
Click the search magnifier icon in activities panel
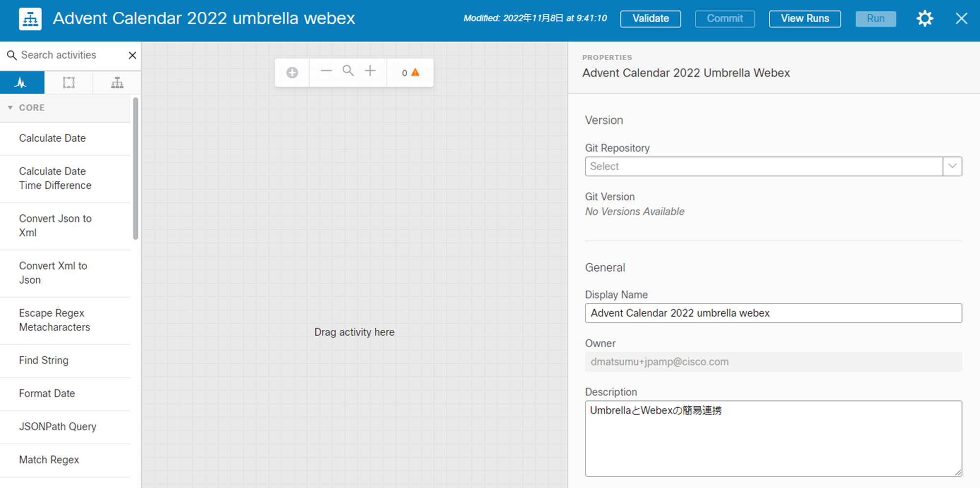point(12,55)
